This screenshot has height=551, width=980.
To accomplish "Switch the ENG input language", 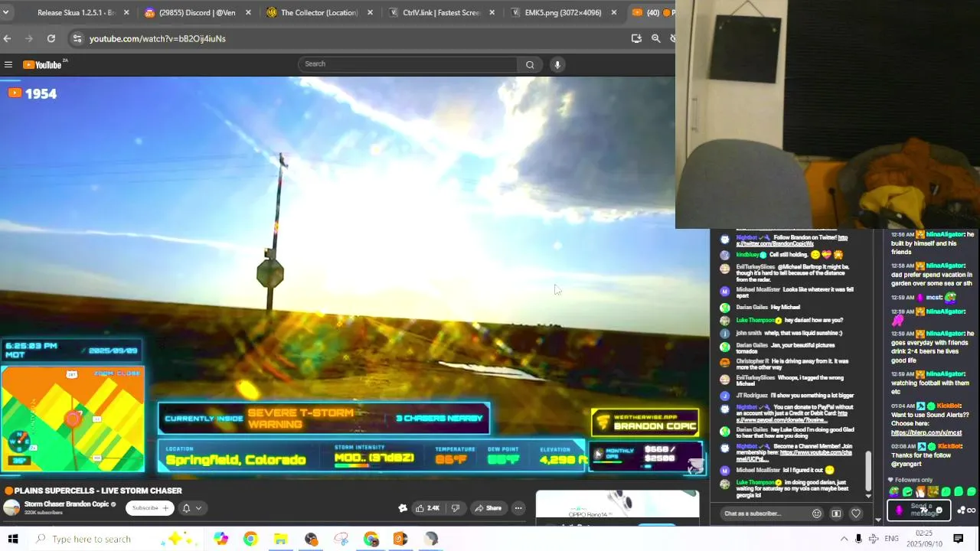I will coord(891,539).
